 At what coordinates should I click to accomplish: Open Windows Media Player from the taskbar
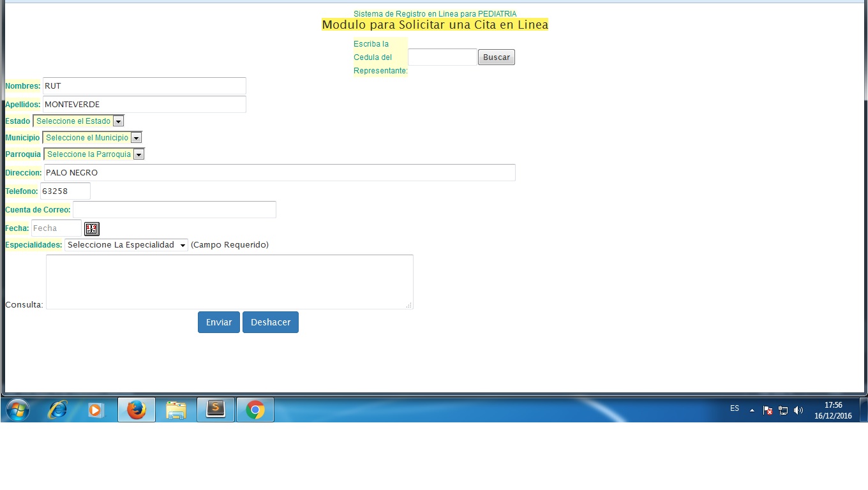(x=96, y=410)
